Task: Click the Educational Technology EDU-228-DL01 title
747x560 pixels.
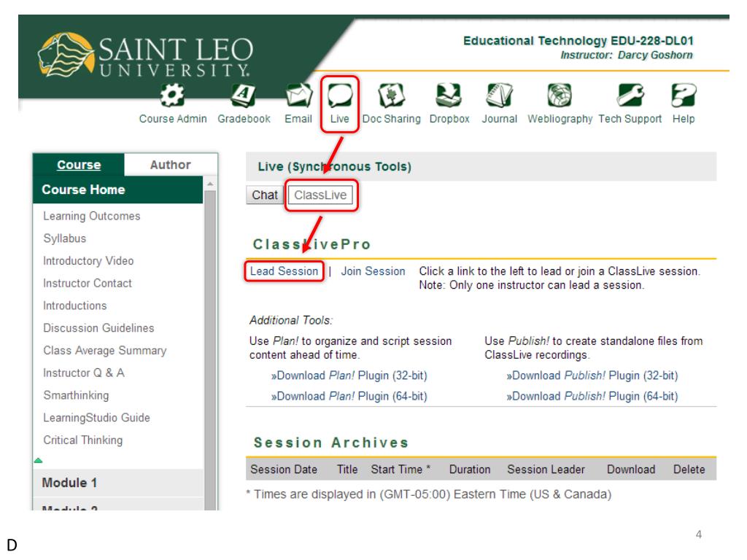Action: (578, 41)
